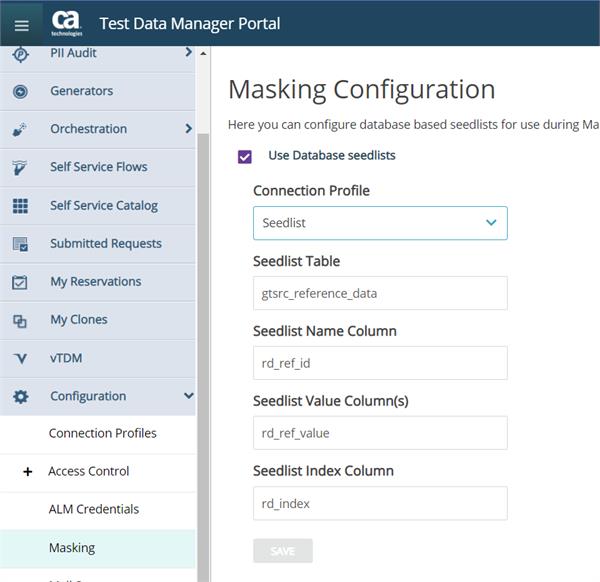
Task: Open Submitted Requests page
Action: click(98, 244)
